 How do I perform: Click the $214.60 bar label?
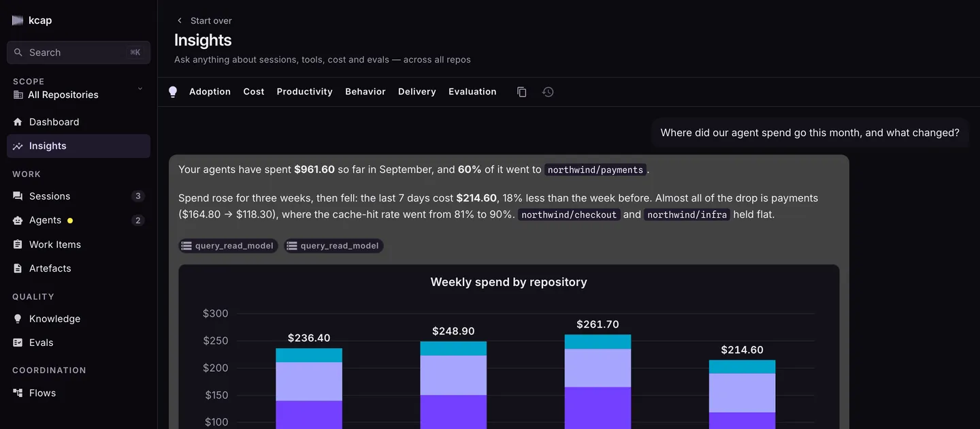click(x=742, y=350)
